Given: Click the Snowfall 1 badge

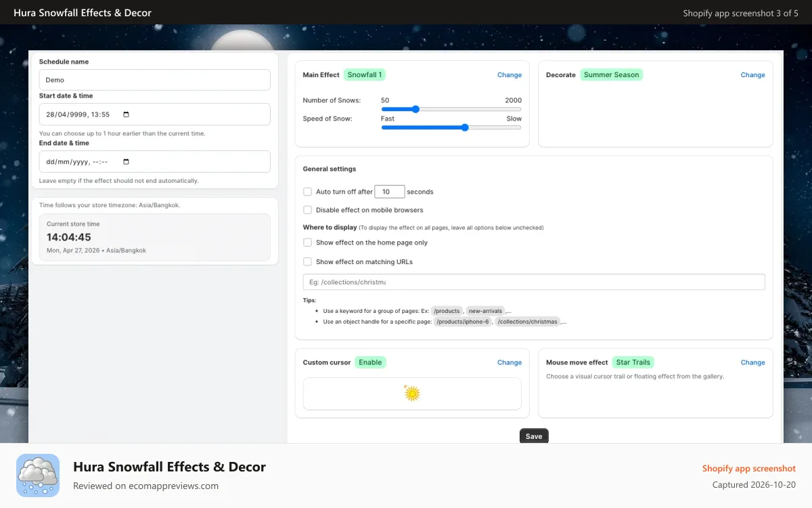Looking at the screenshot, I should (x=365, y=75).
